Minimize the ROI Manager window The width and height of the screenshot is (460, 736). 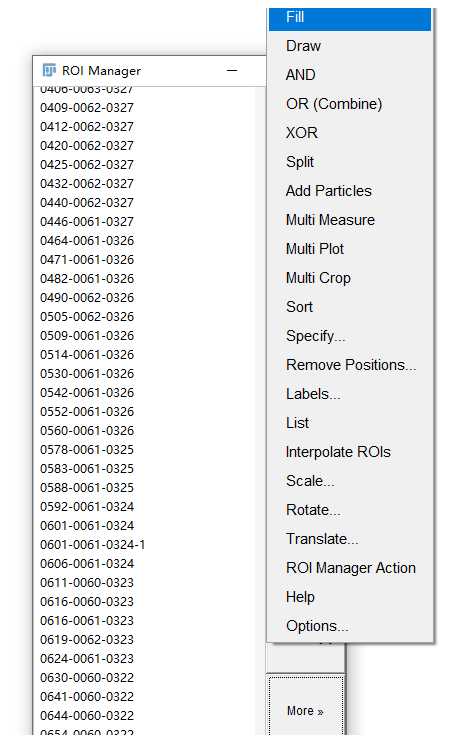coord(232,70)
